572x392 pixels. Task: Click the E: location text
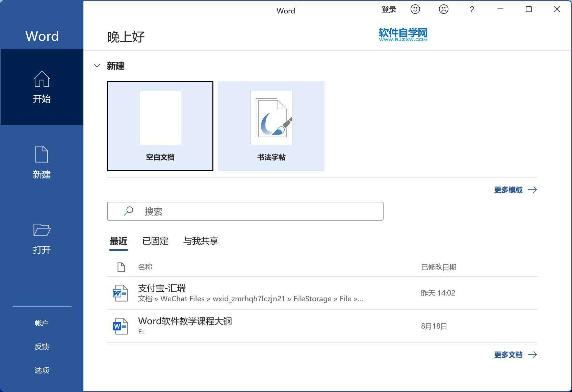pos(141,332)
